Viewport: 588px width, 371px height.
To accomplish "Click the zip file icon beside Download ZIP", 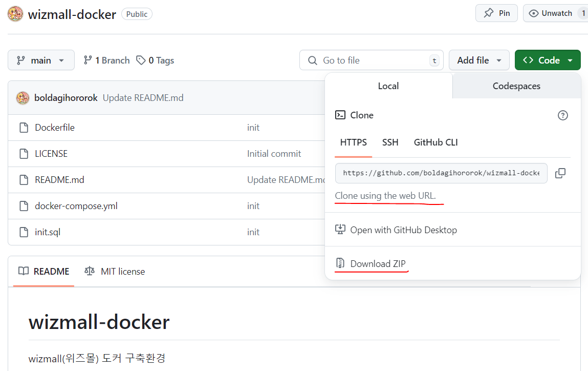I will 340,263.
